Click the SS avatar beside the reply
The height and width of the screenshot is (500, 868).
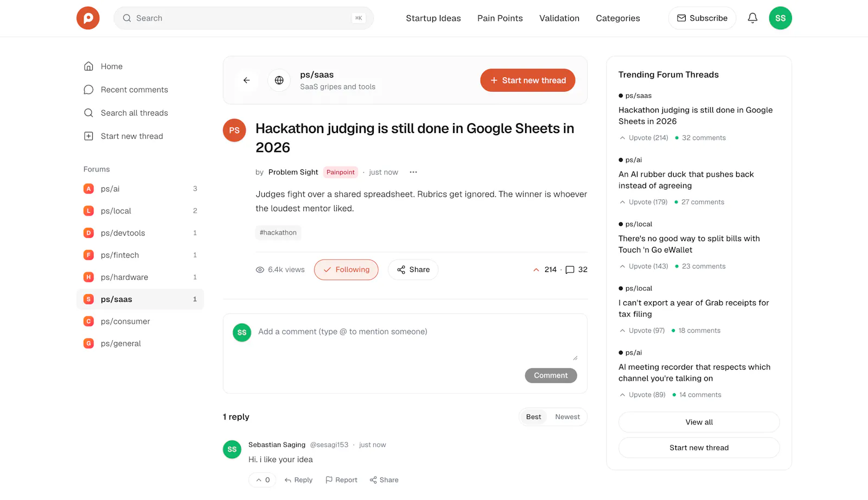(x=232, y=450)
